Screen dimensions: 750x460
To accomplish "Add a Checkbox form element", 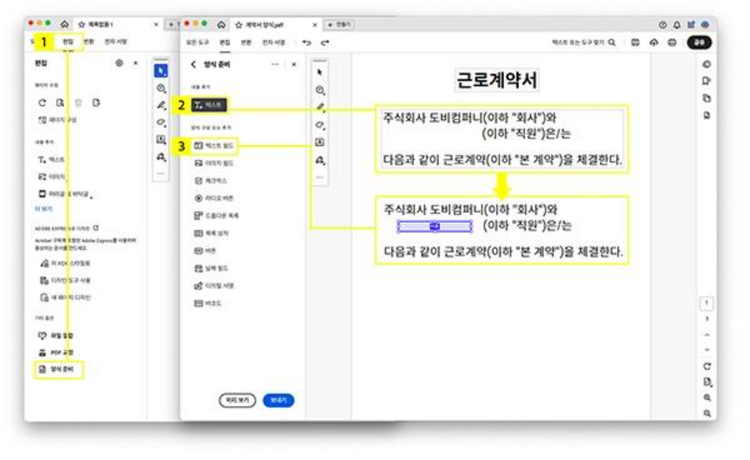I will point(210,181).
